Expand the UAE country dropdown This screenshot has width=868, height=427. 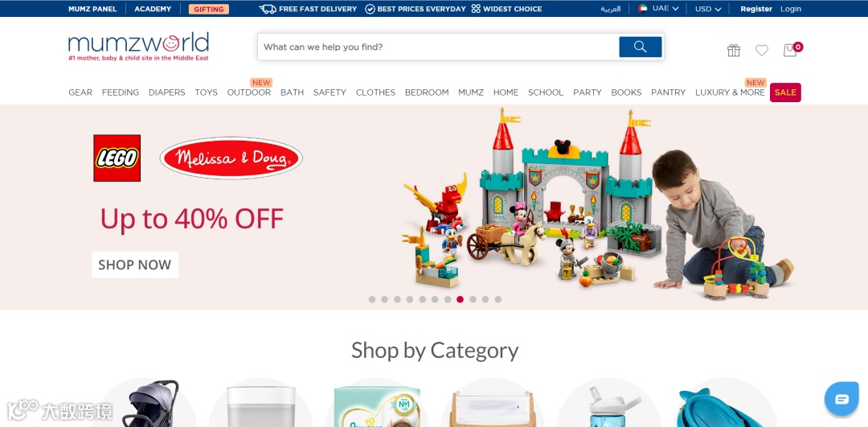658,9
